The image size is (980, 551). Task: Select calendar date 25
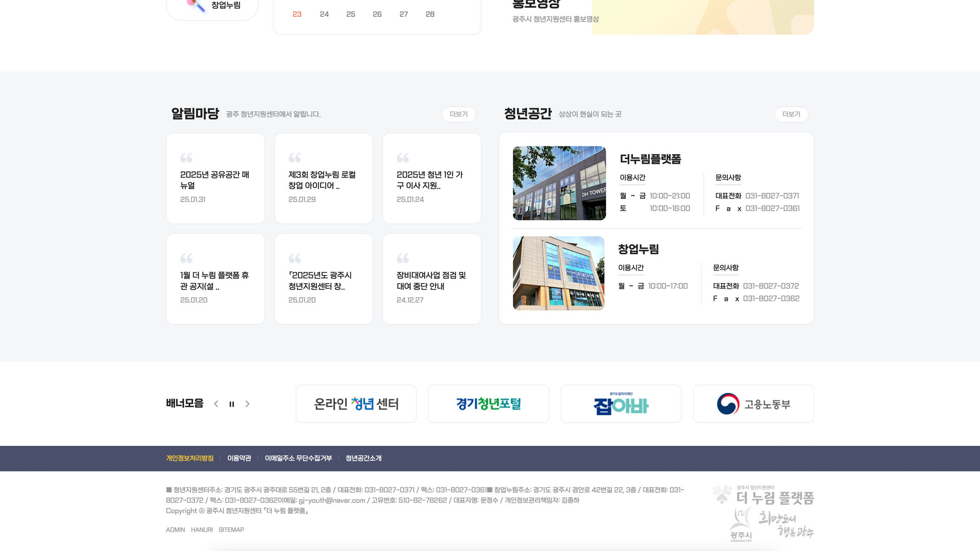point(351,14)
